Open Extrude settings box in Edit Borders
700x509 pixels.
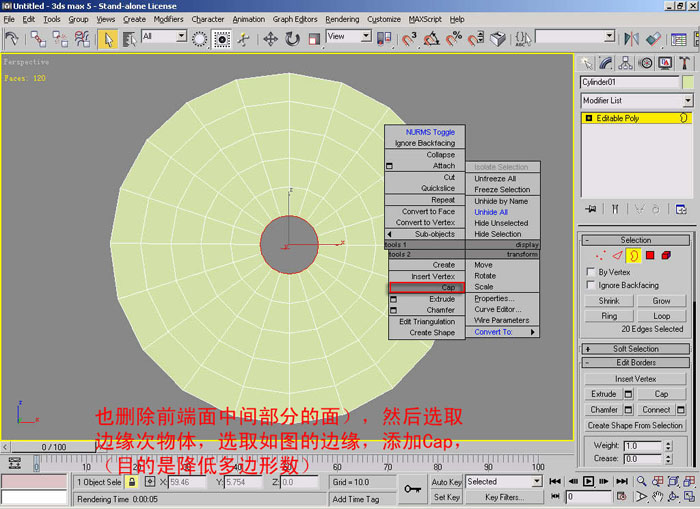[x=628, y=394]
